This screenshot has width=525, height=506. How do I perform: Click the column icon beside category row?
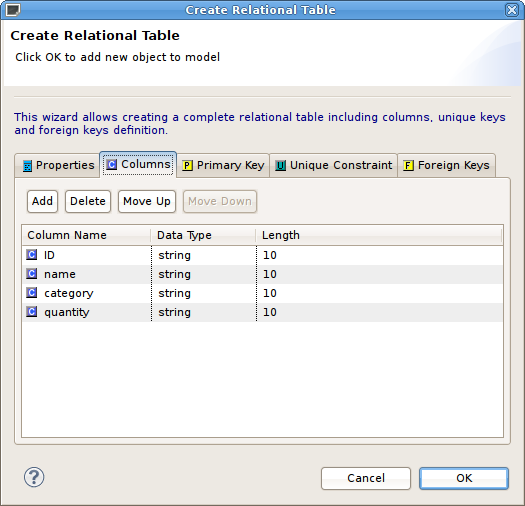[x=32, y=293]
